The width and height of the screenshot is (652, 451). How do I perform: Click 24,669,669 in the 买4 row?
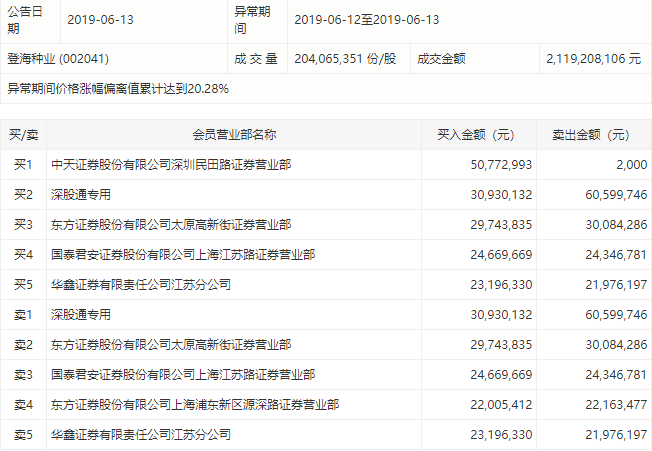[501, 254]
